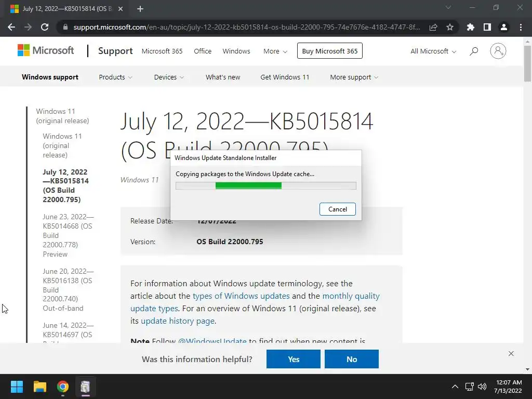Click the Microsoft logo
Image resolution: width=532 pixels, height=399 pixels.
pos(46,50)
